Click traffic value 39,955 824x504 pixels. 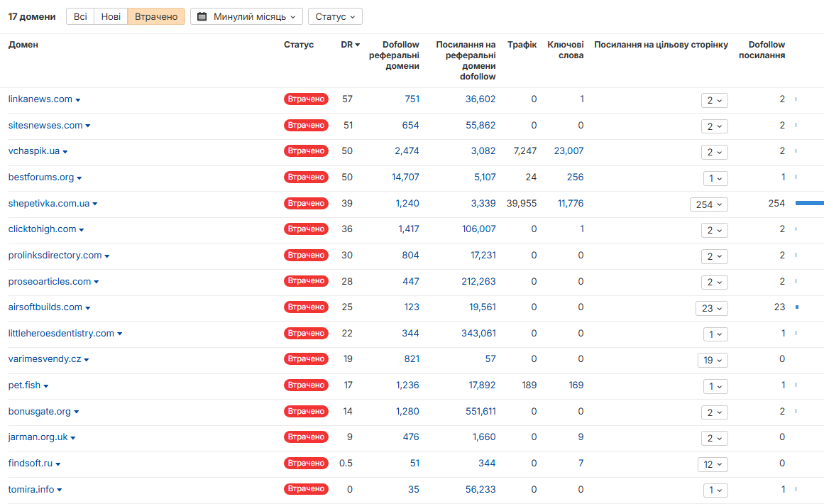pyautogui.click(x=522, y=204)
